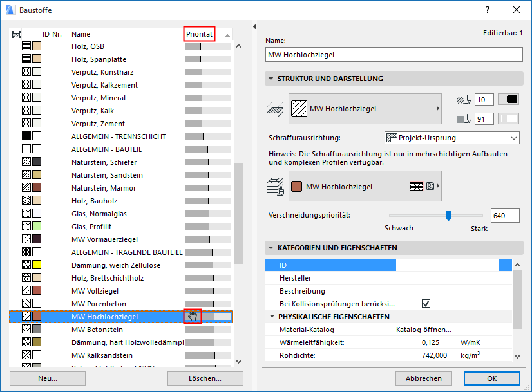The image size is (532, 392).
Task: Click the fill foreground pen icon
Action: [464, 99]
